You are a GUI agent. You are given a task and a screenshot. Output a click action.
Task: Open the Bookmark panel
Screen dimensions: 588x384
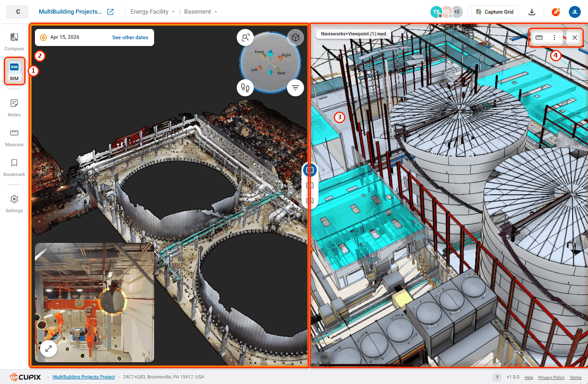click(x=14, y=167)
